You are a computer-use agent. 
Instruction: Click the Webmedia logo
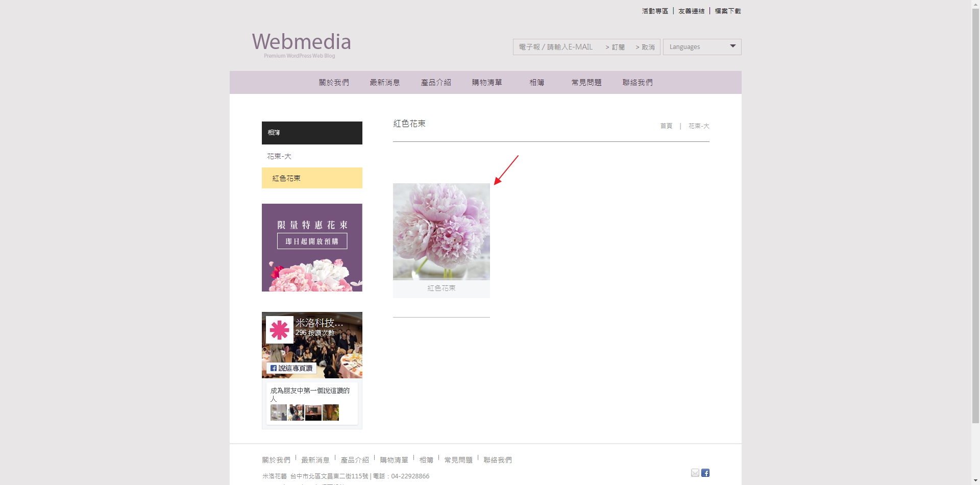[301, 44]
